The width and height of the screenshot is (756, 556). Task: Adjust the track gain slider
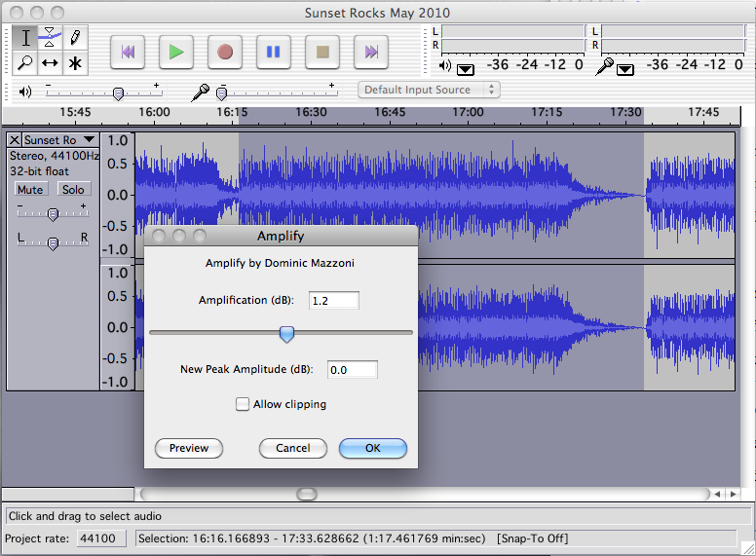(53, 214)
